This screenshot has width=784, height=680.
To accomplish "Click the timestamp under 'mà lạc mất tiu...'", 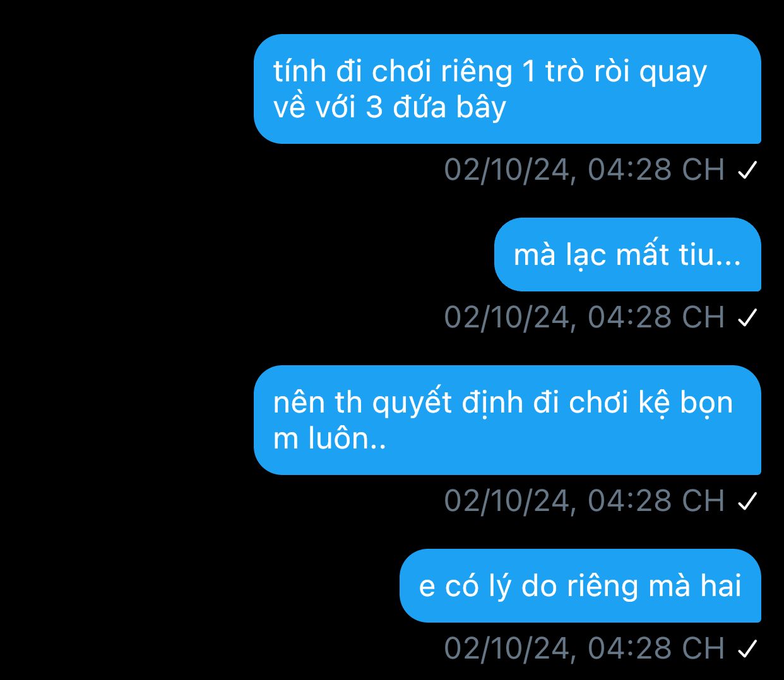I will pyautogui.click(x=585, y=317).
